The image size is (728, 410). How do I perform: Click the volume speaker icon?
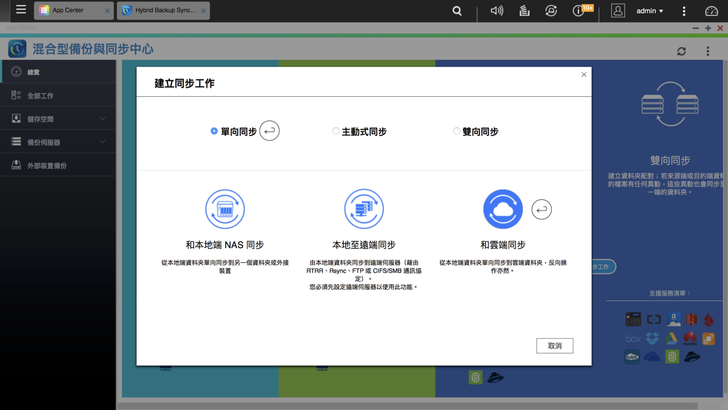click(x=497, y=11)
